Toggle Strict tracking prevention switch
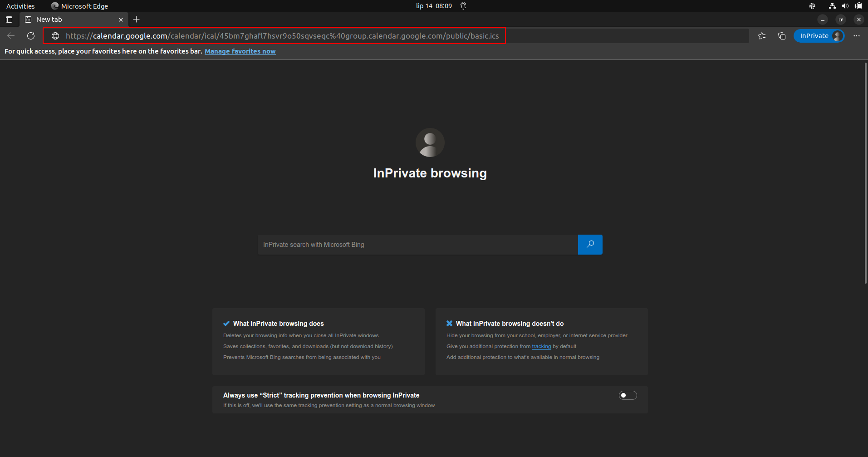Image resolution: width=868 pixels, height=457 pixels. point(628,395)
